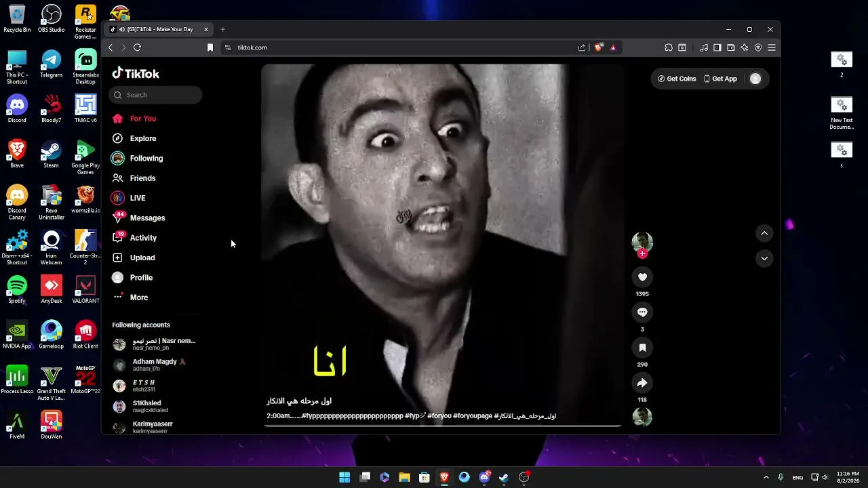
Task: Open the Windows Start menu
Action: click(x=344, y=477)
